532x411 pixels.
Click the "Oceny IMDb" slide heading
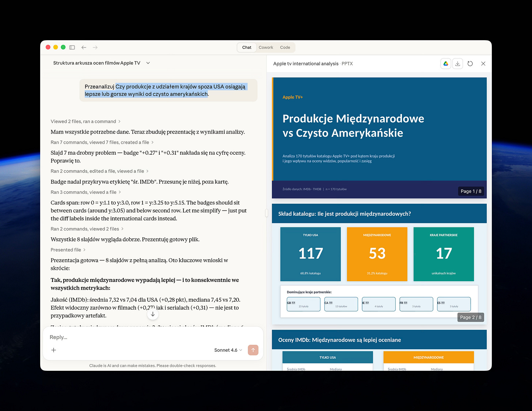point(339,340)
